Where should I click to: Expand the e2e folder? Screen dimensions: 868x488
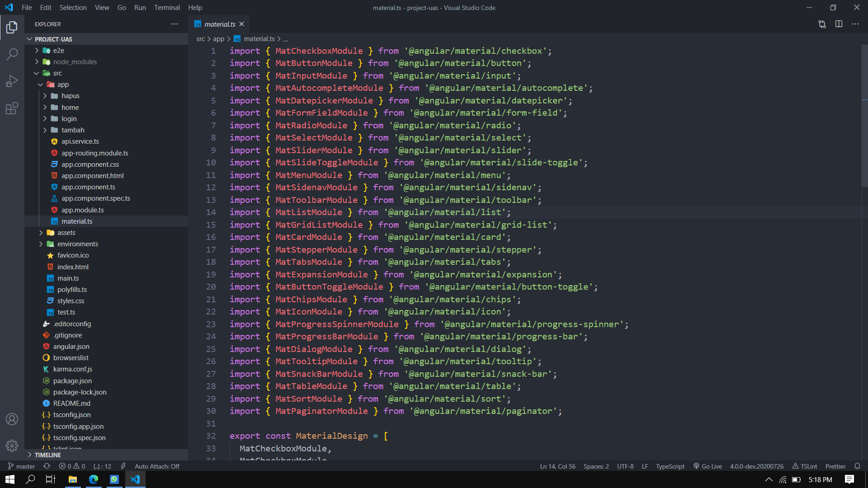pyautogui.click(x=106, y=51)
